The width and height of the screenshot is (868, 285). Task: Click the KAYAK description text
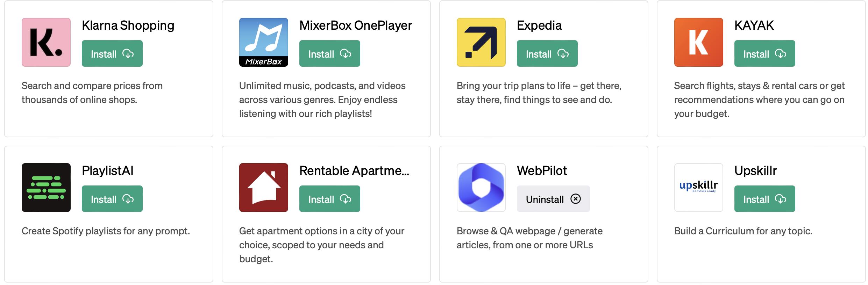coord(759,100)
